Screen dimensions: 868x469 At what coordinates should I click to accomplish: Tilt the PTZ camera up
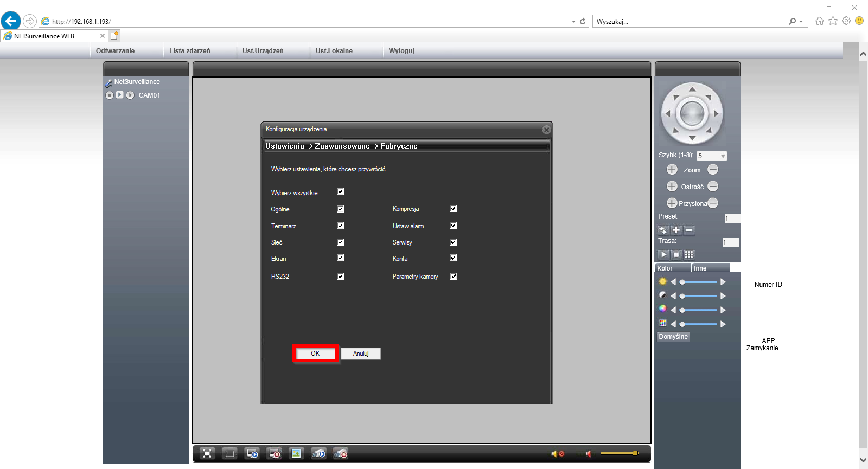[x=692, y=89]
